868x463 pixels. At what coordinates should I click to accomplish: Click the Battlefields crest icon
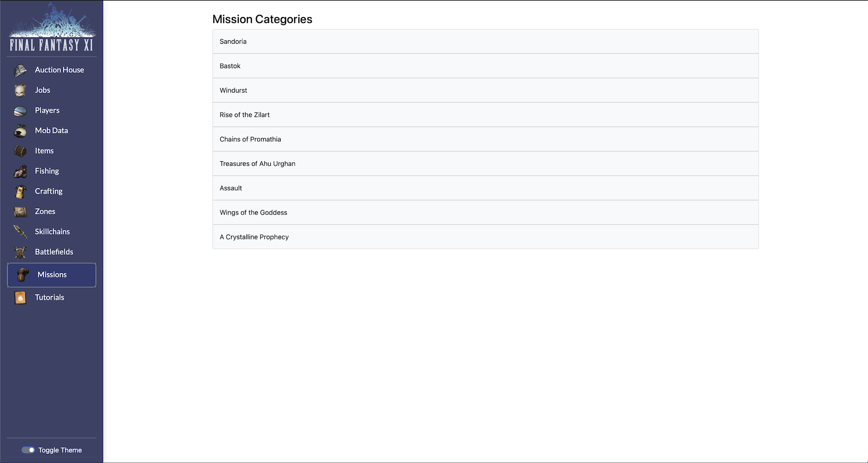tap(20, 252)
